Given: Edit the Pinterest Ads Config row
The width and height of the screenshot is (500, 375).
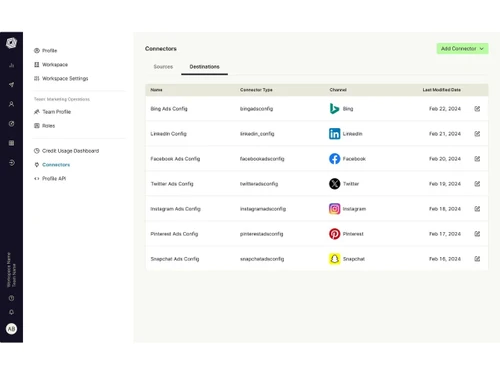Looking at the screenshot, I should (477, 234).
